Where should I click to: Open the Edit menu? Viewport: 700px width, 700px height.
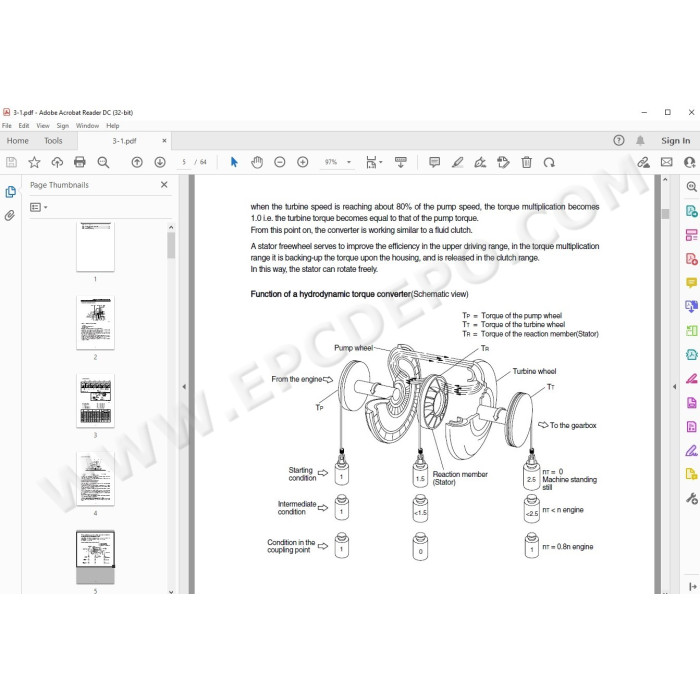coord(24,126)
